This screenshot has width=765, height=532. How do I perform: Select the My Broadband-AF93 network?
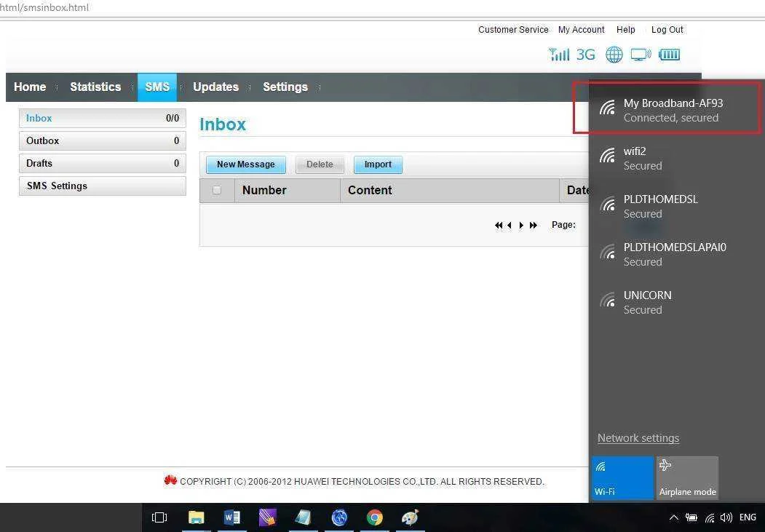pyautogui.click(x=677, y=110)
